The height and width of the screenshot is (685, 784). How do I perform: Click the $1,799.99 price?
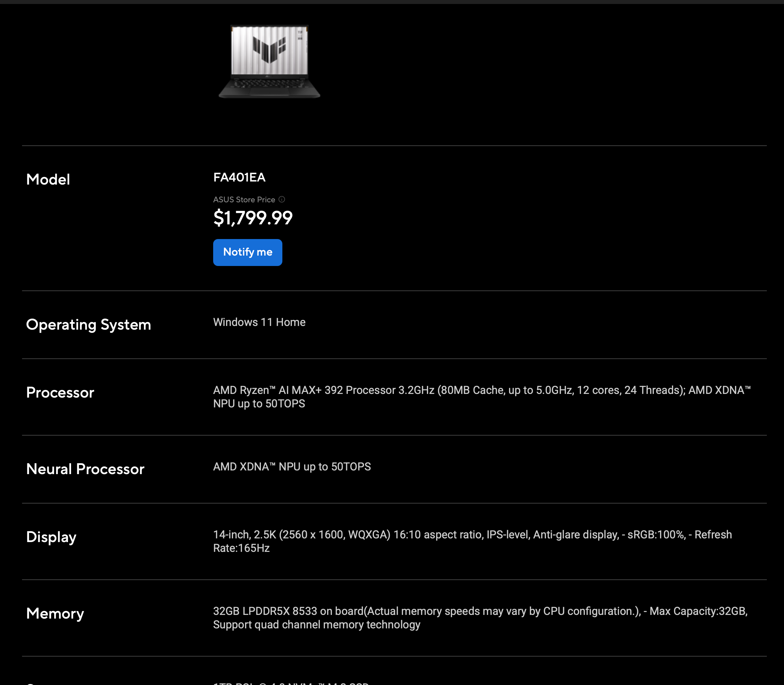click(x=253, y=218)
